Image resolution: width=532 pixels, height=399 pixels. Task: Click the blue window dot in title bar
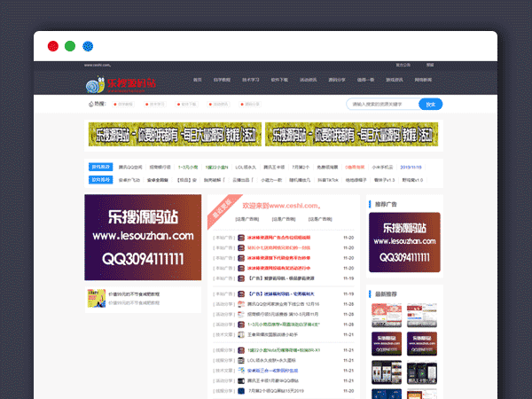tap(88, 46)
